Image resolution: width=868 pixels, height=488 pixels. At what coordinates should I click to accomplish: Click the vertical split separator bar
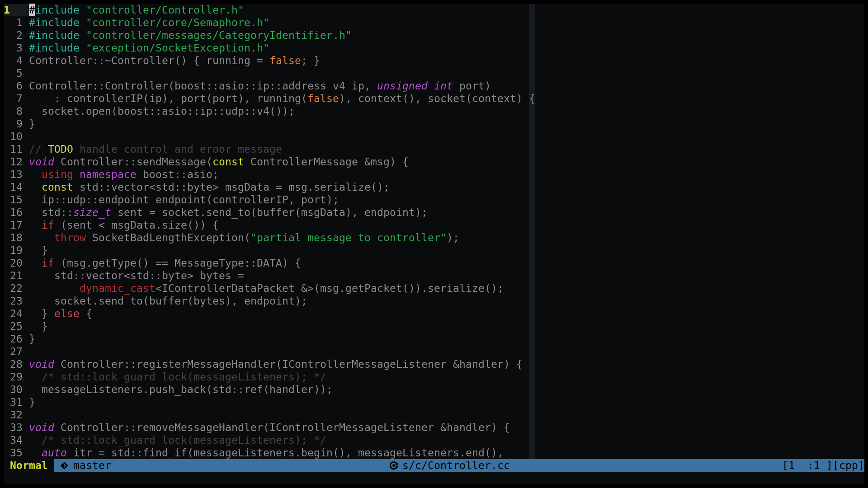pos(532,226)
